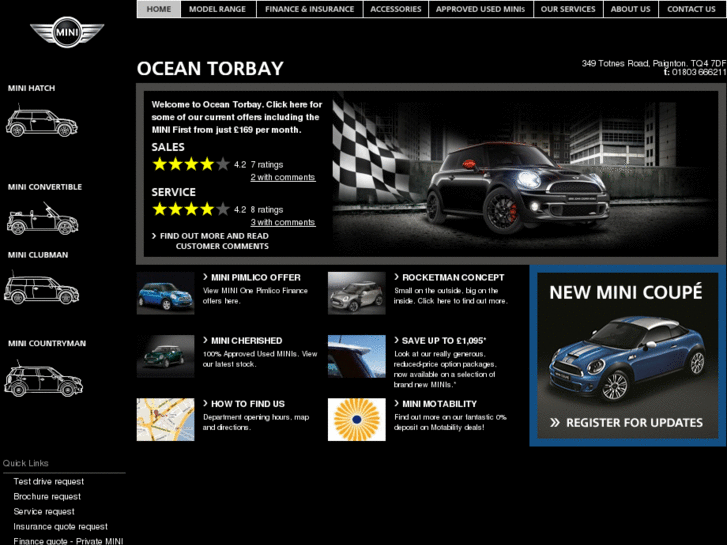Select the MINI Clubman car outline

41,289
